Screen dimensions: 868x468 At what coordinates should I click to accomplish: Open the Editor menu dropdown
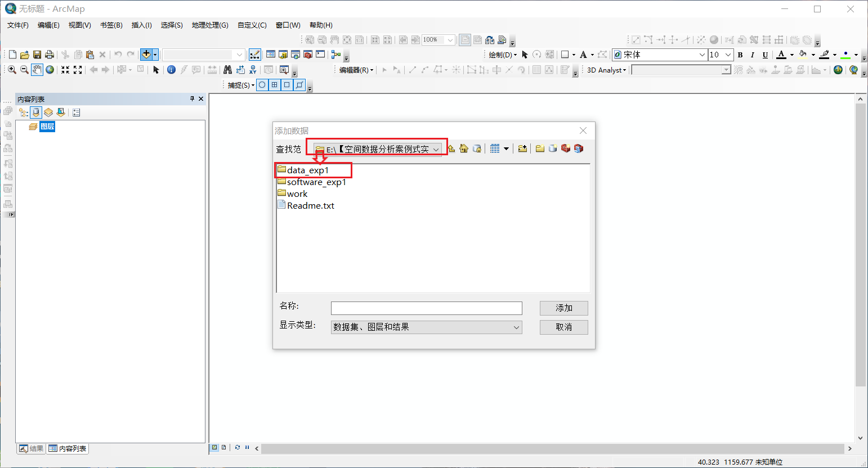tap(356, 70)
